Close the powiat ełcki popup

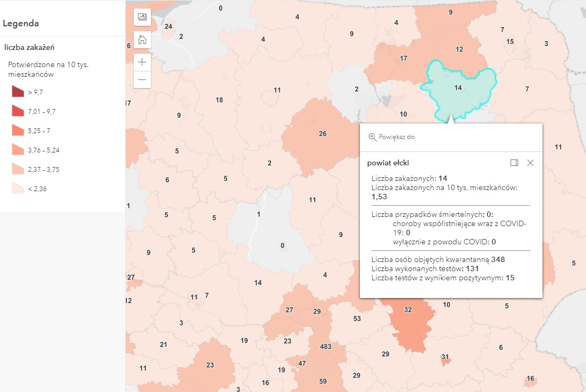click(530, 163)
